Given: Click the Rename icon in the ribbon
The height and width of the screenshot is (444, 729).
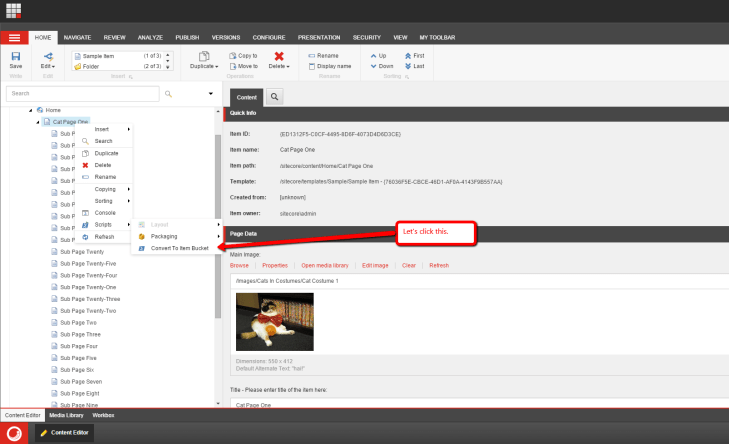Looking at the screenshot, I should pos(311,55).
